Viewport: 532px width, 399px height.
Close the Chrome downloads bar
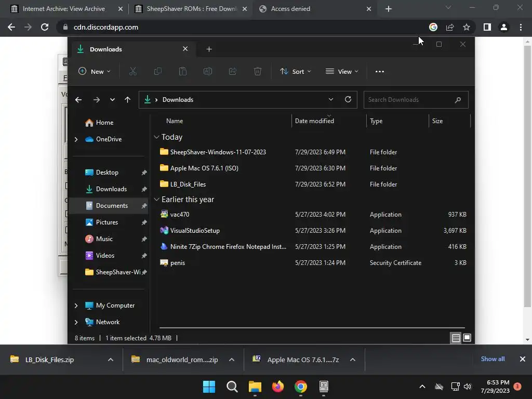tap(523, 359)
